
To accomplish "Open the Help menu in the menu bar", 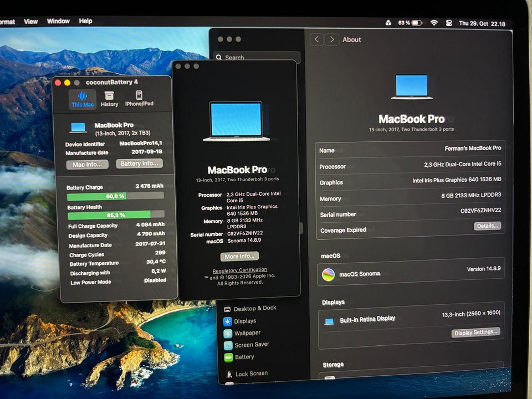I will [x=85, y=21].
